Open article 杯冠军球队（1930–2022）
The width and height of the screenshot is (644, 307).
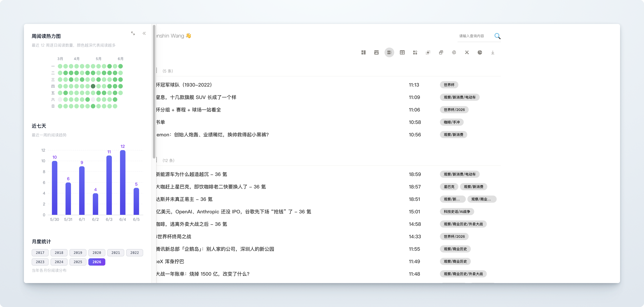(184, 85)
